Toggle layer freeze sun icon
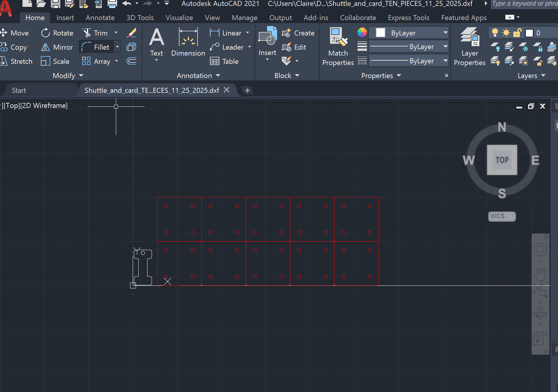 (x=506, y=33)
